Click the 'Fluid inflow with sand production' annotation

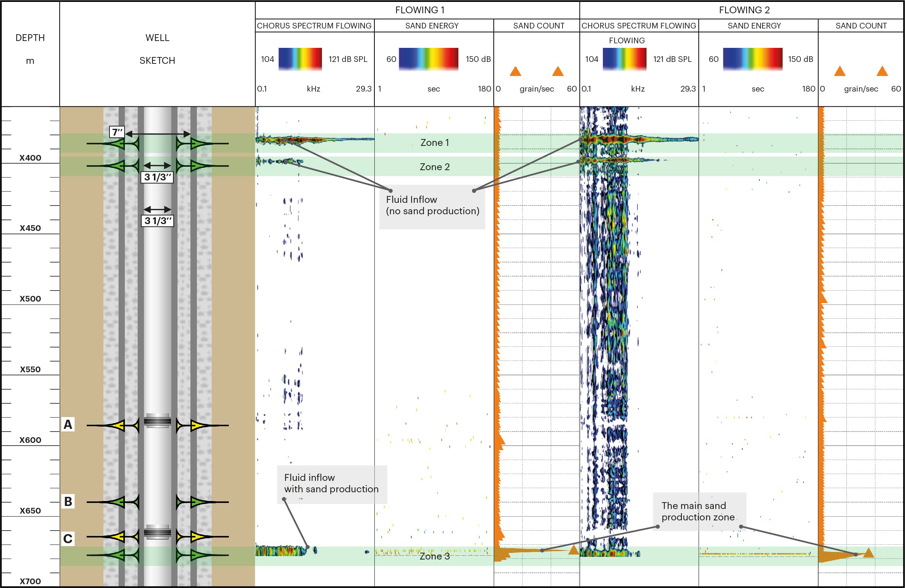tap(331, 484)
